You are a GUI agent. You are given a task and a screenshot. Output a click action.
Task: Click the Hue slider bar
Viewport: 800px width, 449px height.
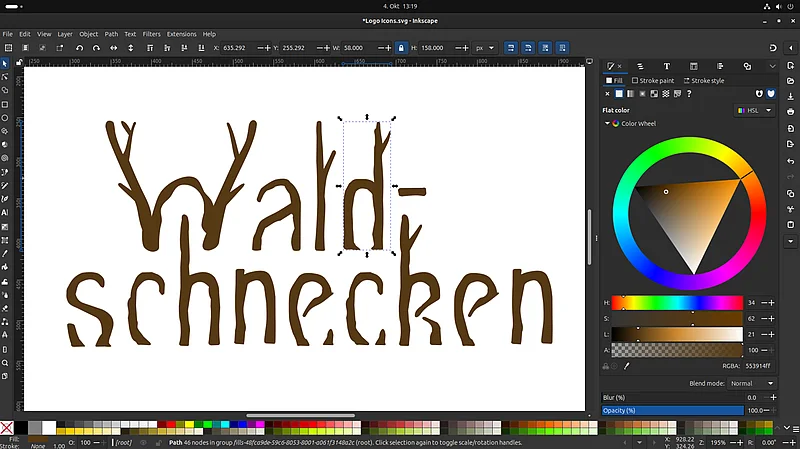677,302
